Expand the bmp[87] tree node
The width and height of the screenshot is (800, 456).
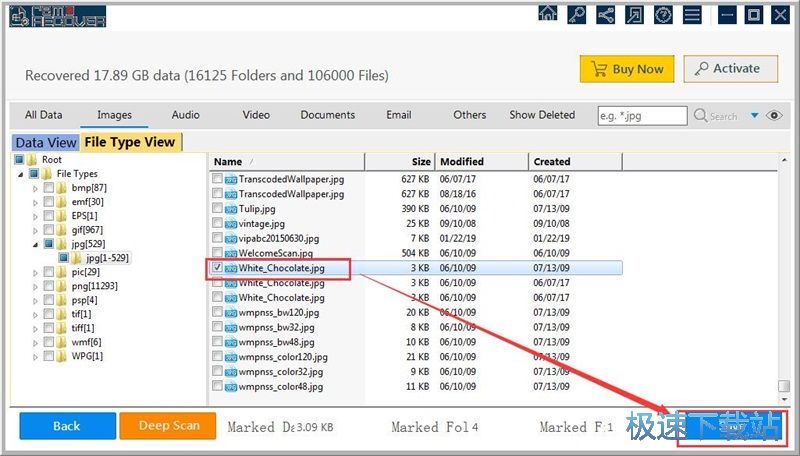coord(36,188)
